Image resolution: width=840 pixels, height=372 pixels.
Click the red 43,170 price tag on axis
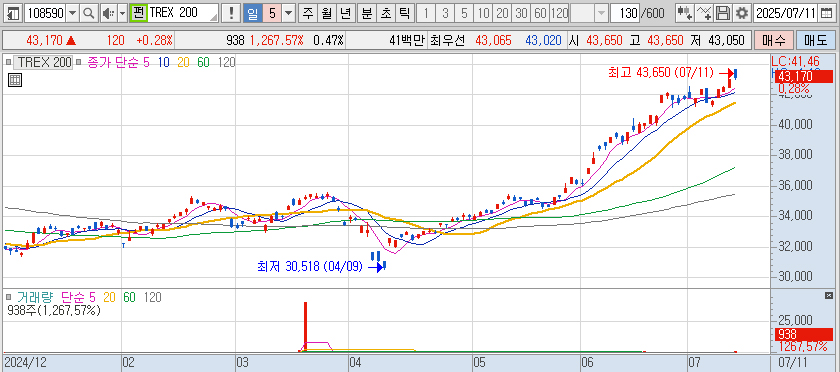(x=804, y=77)
